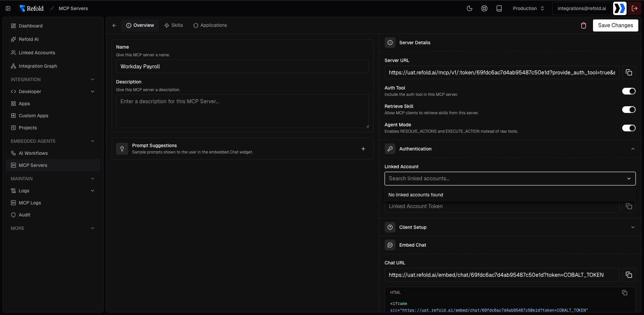This screenshot has height=315, width=644.
Task: Open the Search linked accounts dropdown
Action: coord(510,179)
